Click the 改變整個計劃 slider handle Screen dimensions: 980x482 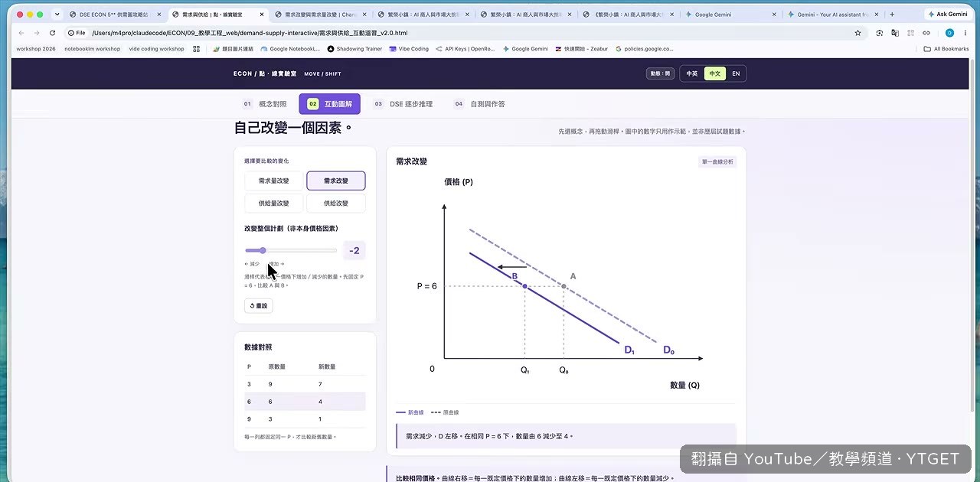(x=263, y=250)
